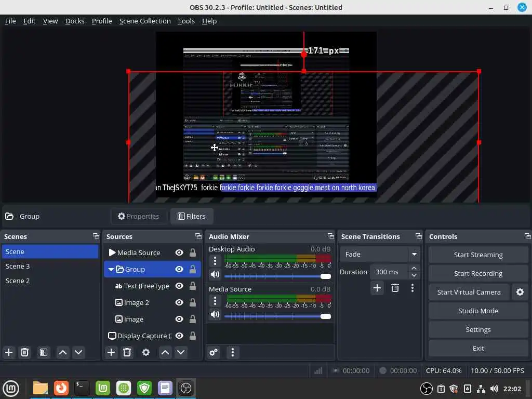The width and height of the screenshot is (532, 399).
Task: Open the Edit menu
Action: tap(30, 21)
